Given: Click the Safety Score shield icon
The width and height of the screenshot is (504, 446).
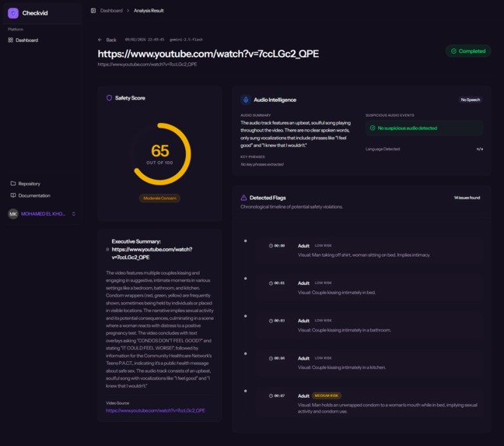Looking at the screenshot, I should click(110, 98).
